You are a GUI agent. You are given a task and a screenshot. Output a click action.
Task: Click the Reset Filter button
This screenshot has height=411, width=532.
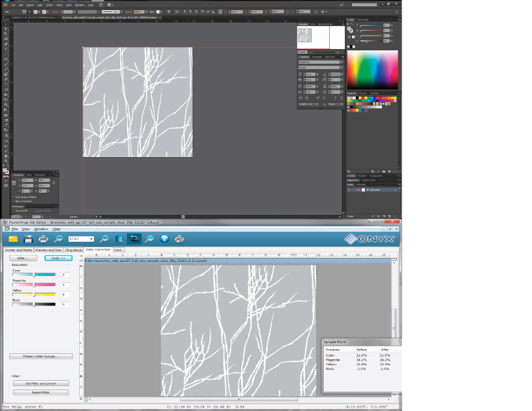(41, 392)
